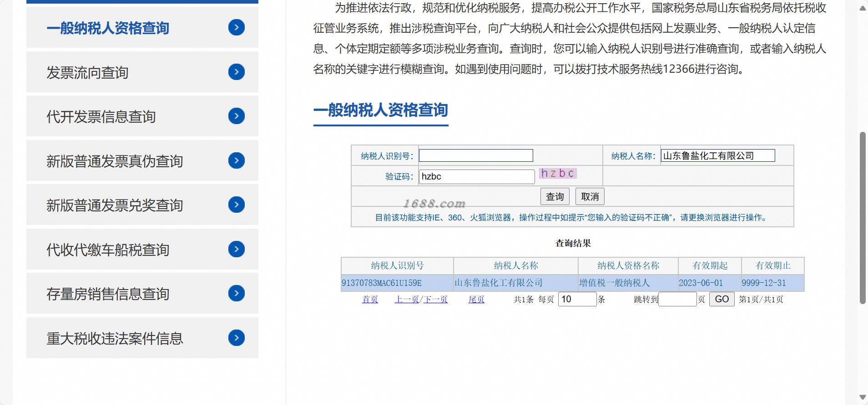Open 代收代缴车船税查询 entry
This screenshot has width=868, height=405.
pyautogui.click(x=142, y=249)
